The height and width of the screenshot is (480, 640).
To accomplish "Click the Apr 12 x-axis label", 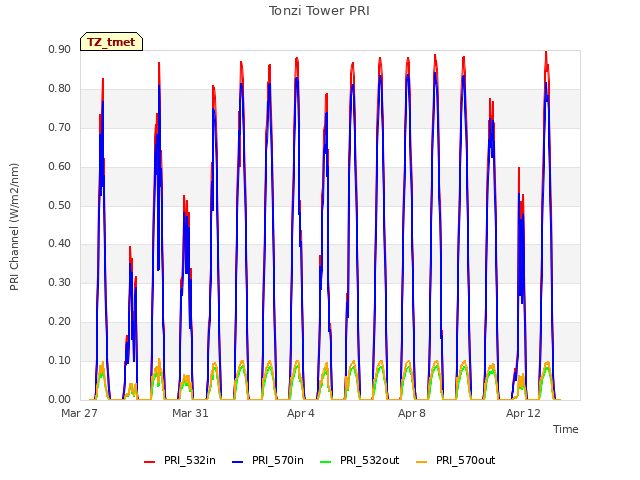I will [523, 413].
